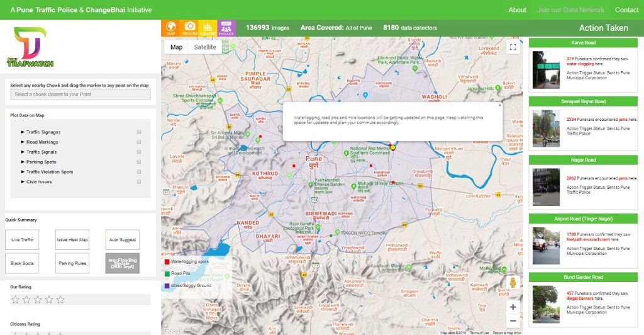This screenshot has width=644, height=335.
Task: Click green marker at Mahadji Shinde Chhatri
Action: (353, 186)
